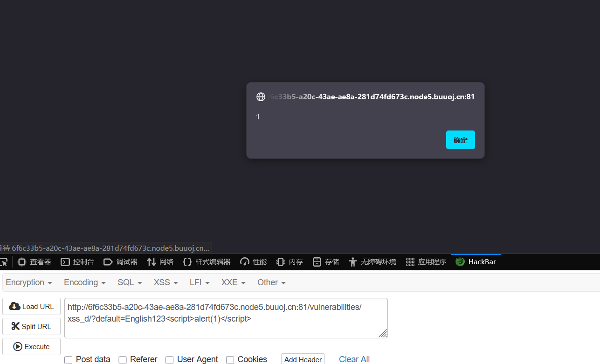Focus the HackBar URL text area
Viewport: 600px width, 364px height.
coord(226,318)
